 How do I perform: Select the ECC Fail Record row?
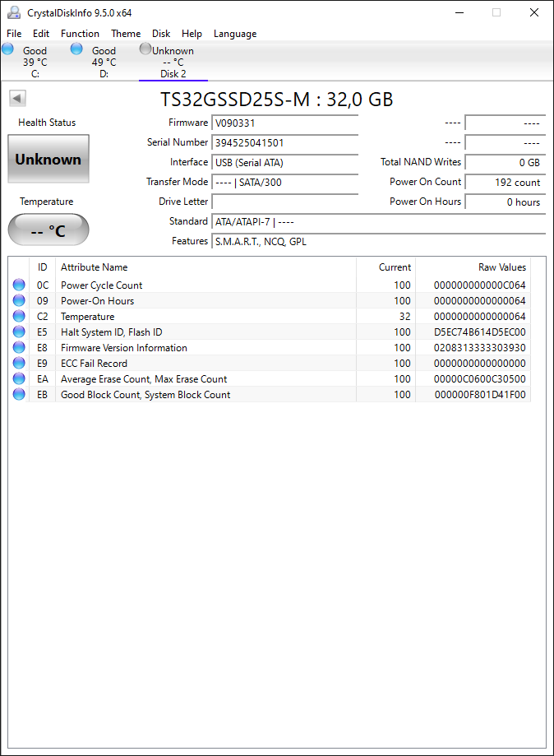(x=270, y=363)
